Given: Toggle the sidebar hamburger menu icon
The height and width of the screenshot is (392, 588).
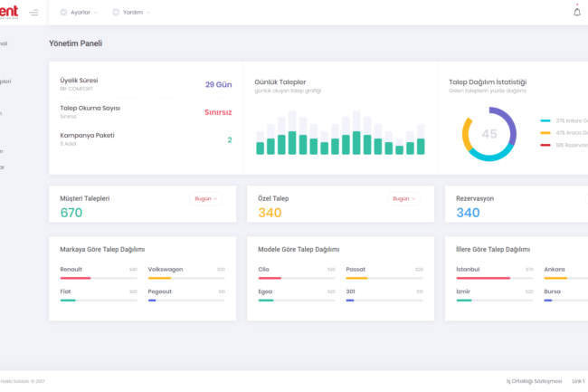Looking at the screenshot, I should point(33,13).
